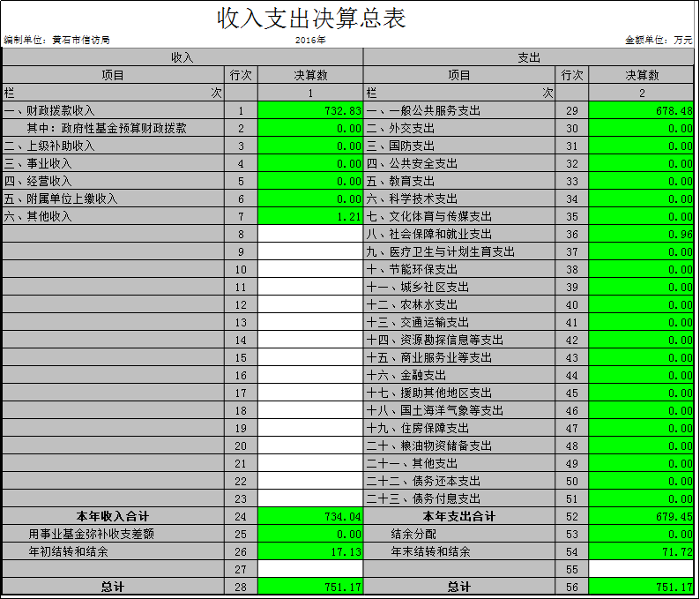Click the 金额单位：万元 label
The height and width of the screenshot is (599, 700).
(659, 40)
